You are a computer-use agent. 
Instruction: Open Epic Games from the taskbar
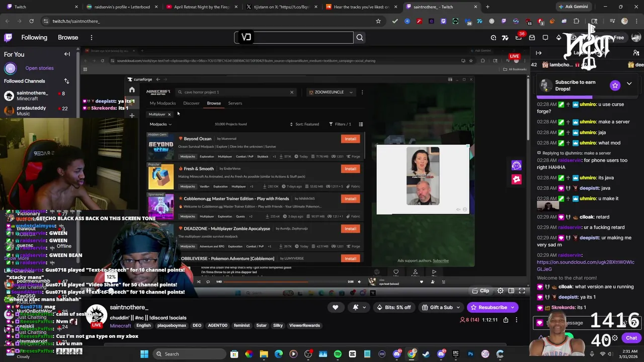click(x=456, y=354)
